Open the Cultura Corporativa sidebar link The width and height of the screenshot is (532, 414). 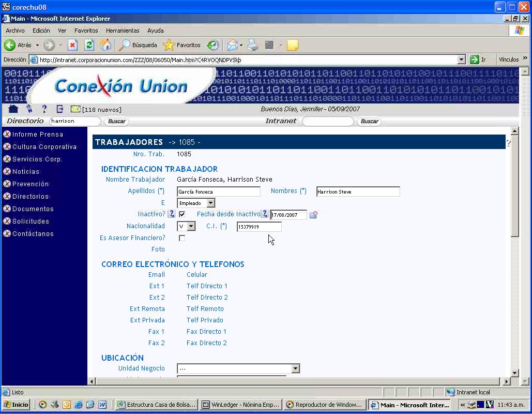(44, 147)
